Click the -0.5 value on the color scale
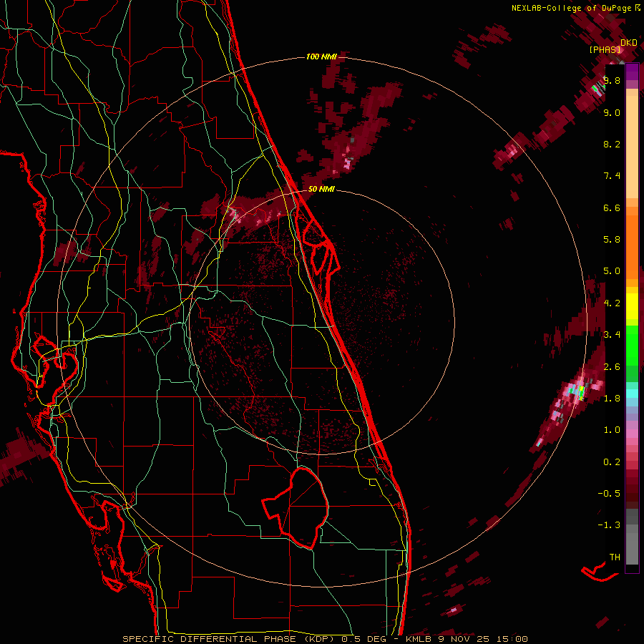This screenshot has height=644, width=644. pos(609,494)
